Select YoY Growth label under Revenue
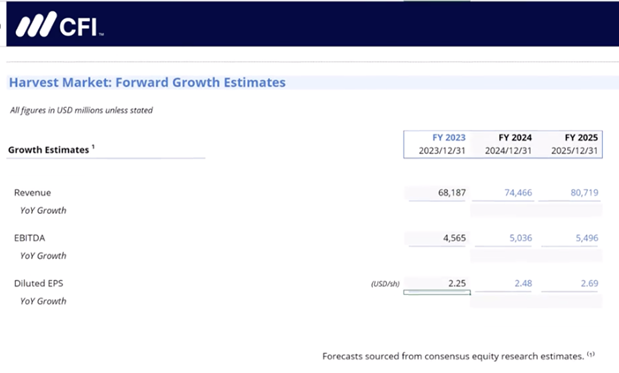 43,210
